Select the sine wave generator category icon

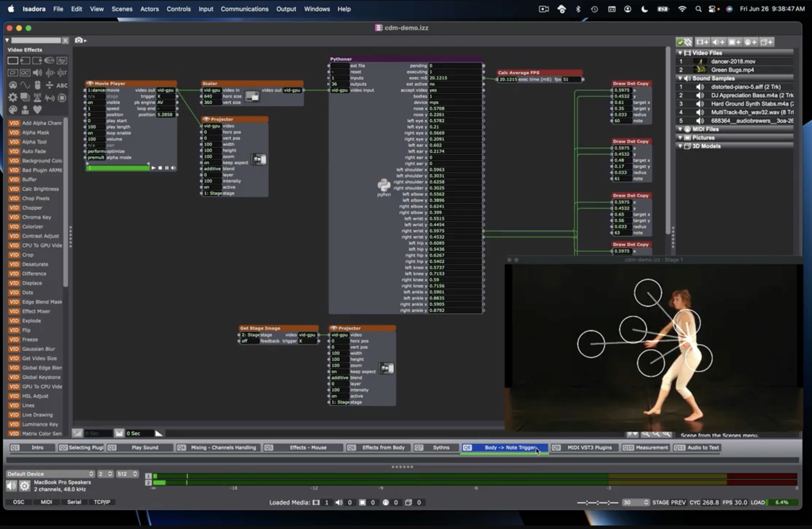(25, 85)
